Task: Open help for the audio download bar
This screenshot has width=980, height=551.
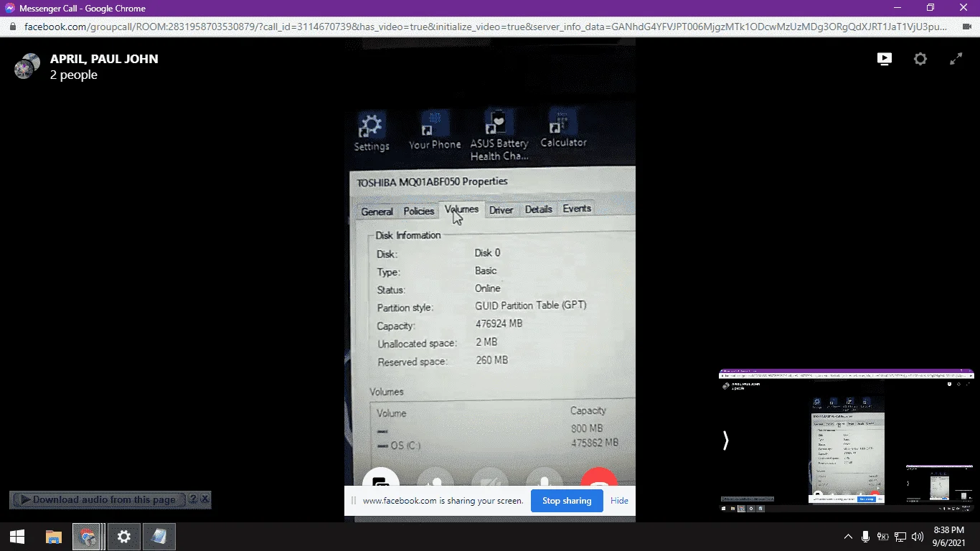Action: (x=192, y=499)
